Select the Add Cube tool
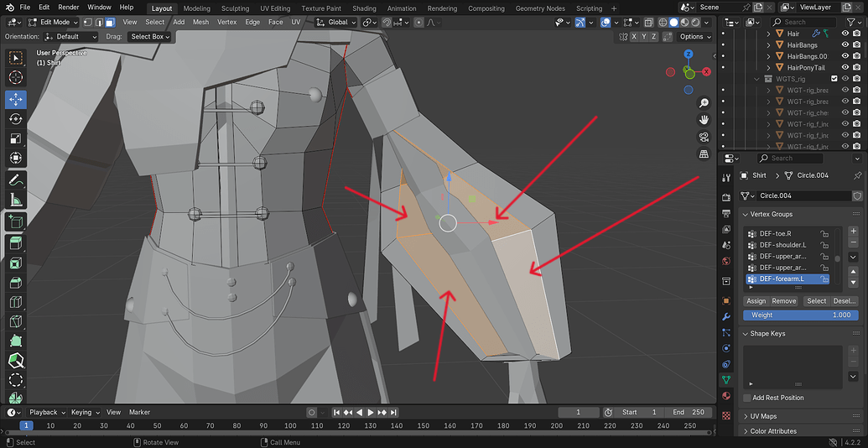This screenshot has width=868, height=448. pyautogui.click(x=16, y=221)
